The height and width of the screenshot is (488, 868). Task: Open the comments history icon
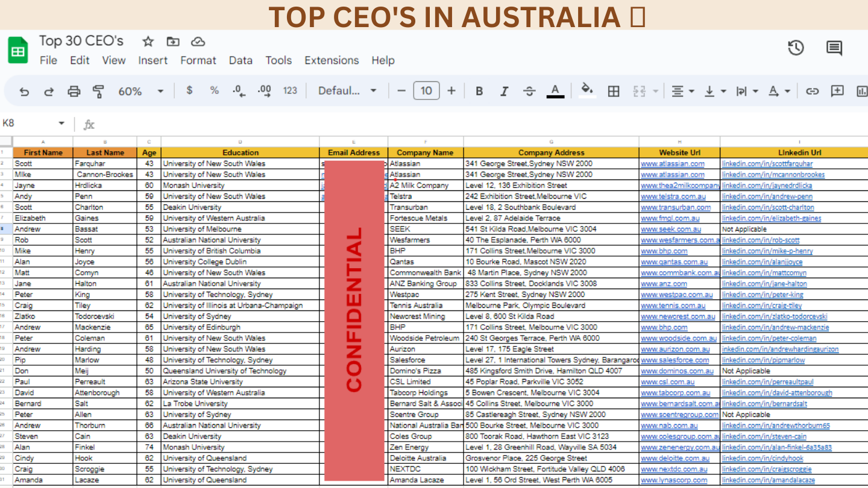(834, 48)
